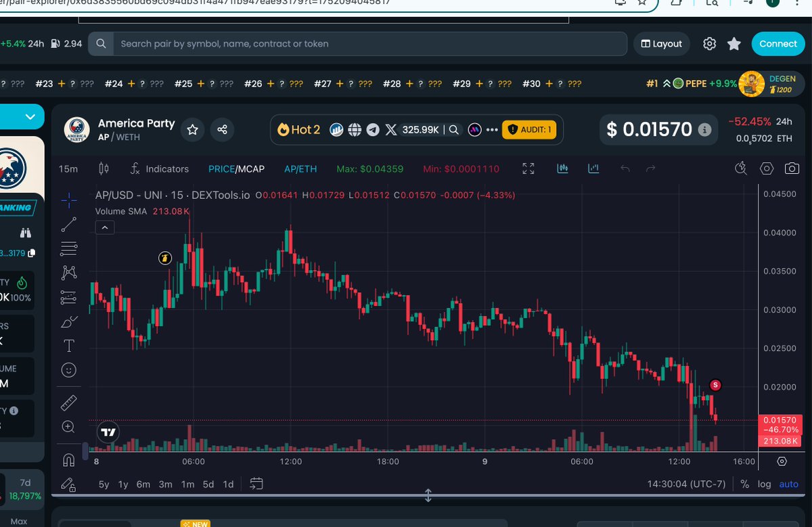
Task: Select the Text annotation tool
Action: coord(69,346)
